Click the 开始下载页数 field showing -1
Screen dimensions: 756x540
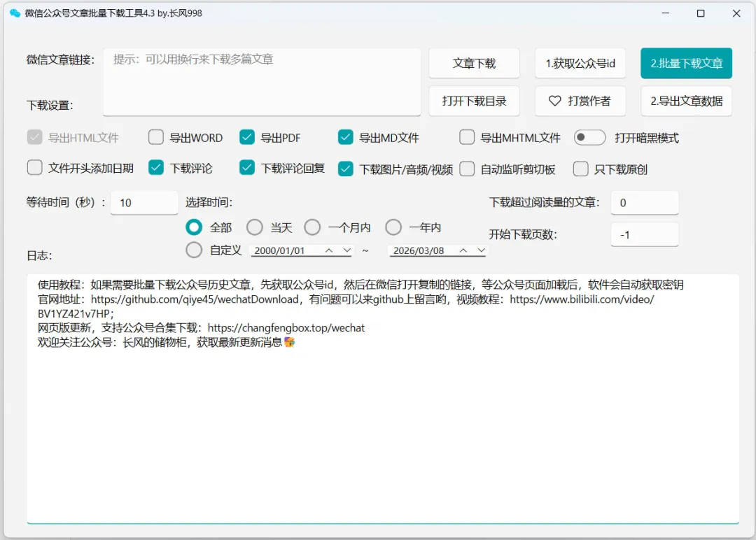(645, 234)
